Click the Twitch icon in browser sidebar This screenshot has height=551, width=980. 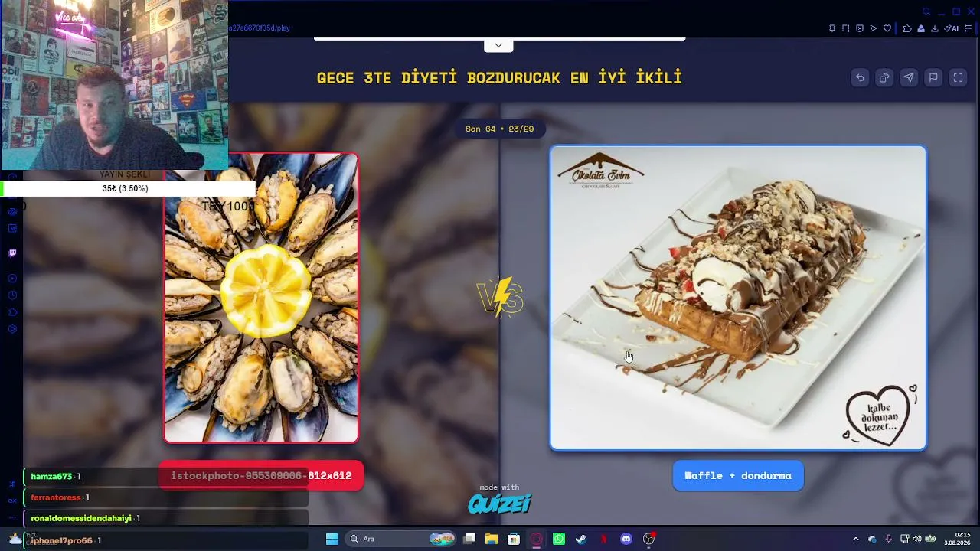tap(12, 253)
